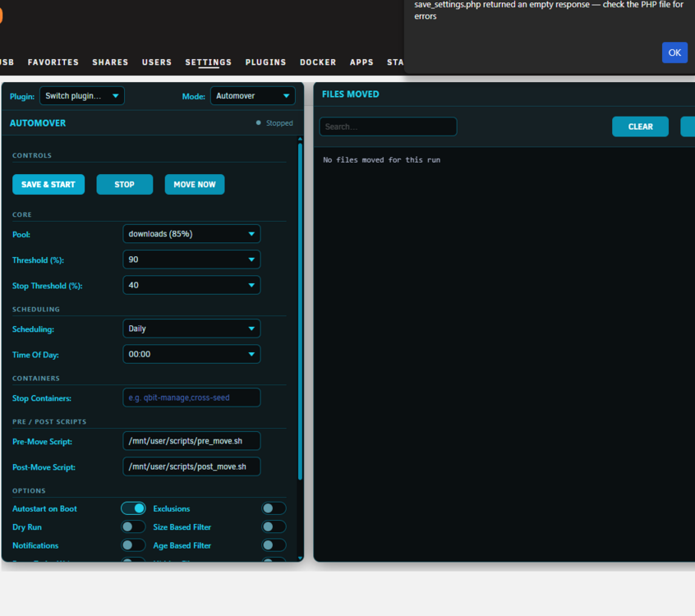Open the Docker menu tab
The width and height of the screenshot is (695, 616).
point(318,62)
